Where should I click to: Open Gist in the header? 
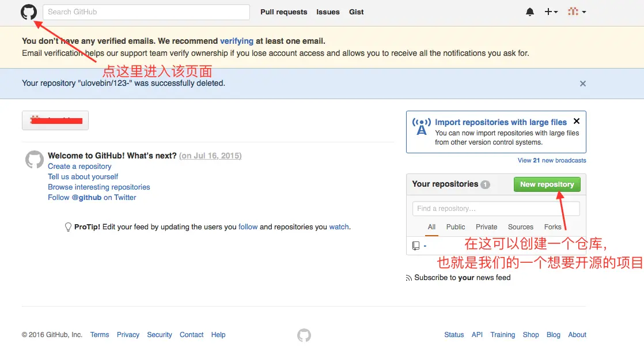coord(356,12)
